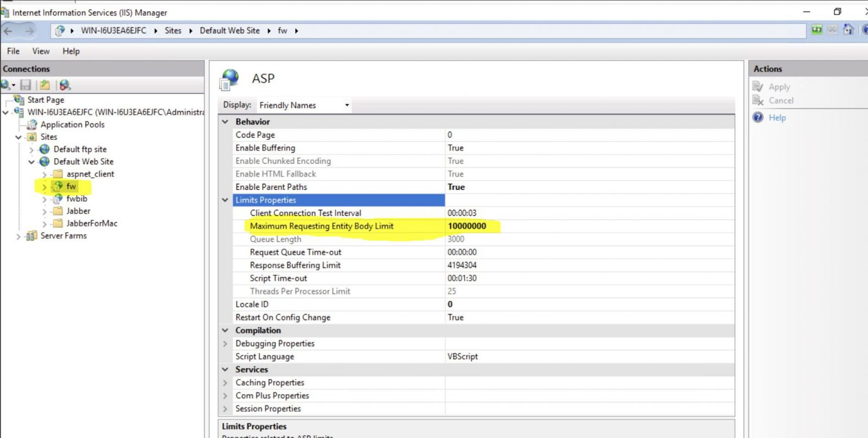Expand Session Properties
The image size is (868, 438).
pos(225,409)
